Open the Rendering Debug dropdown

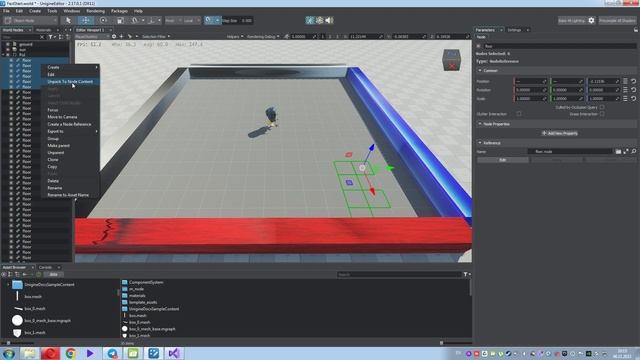click(263, 36)
